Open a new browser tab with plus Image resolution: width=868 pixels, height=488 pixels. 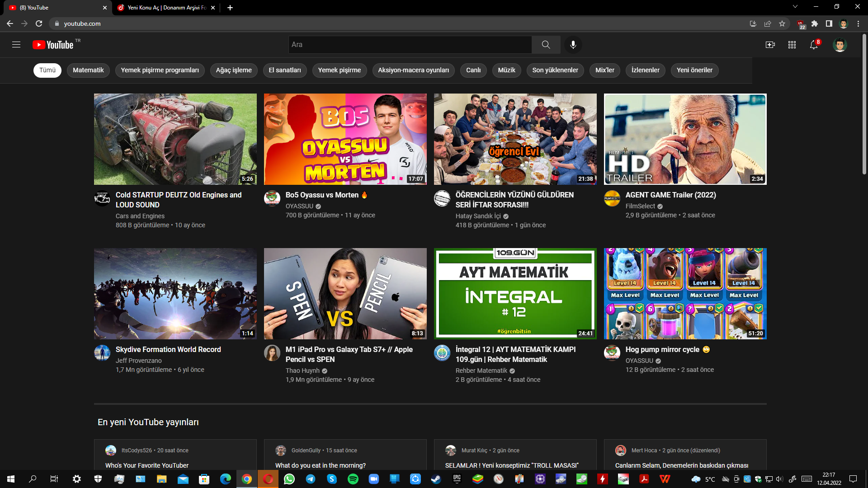tap(230, 8)
